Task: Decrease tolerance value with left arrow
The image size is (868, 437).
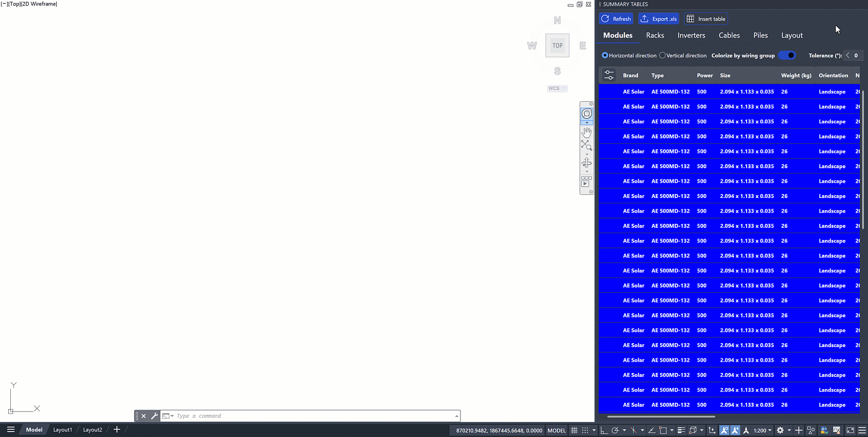Action: (847, 55)
